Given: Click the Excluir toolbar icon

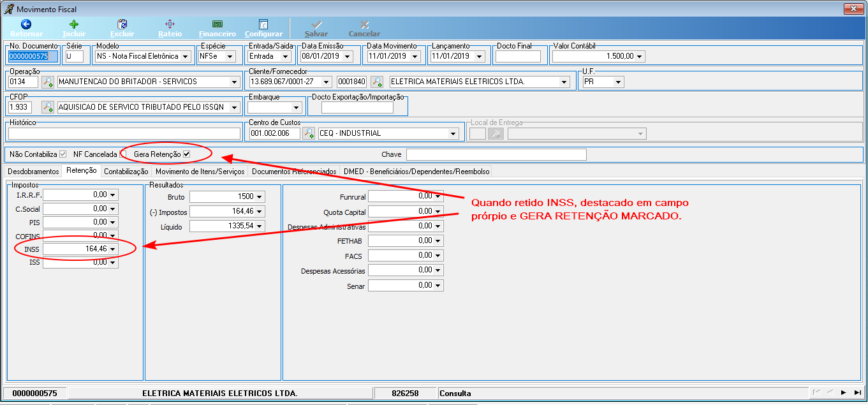Looking at the screenshot, I should 122,24.
